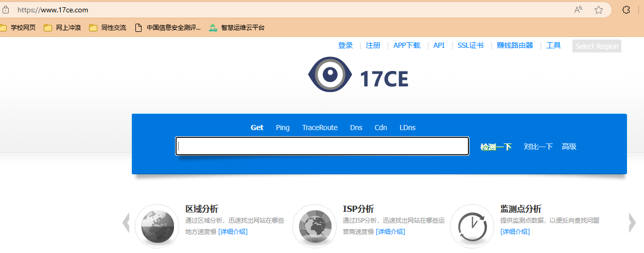This screenshot has height=253, width=644.
Task: Open the 同性交流 bookmark folder
Action: pyautogui.click(x=108, y=28)
